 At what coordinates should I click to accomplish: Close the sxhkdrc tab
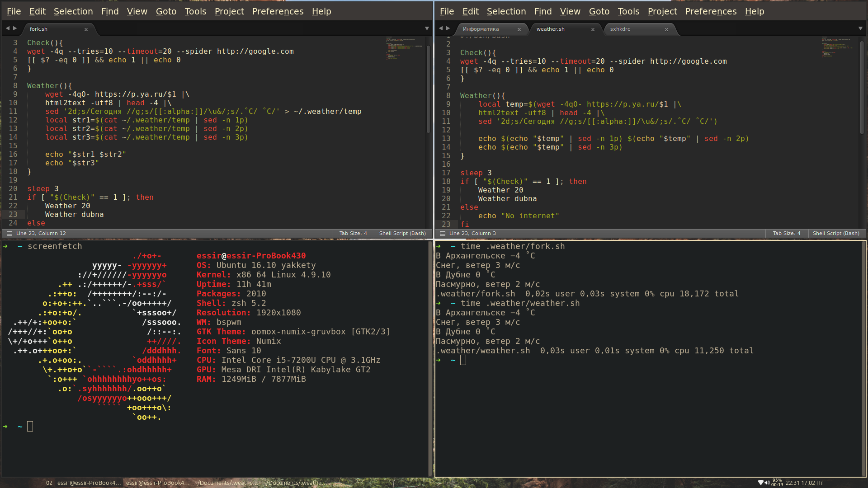pyautogui.click(x=666, y=29)
